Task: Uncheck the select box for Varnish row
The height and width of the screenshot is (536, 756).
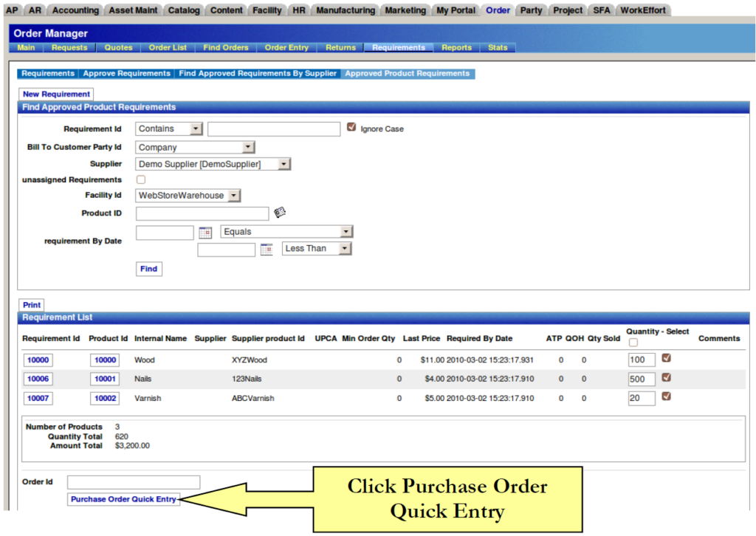Action: pos(667,396)
